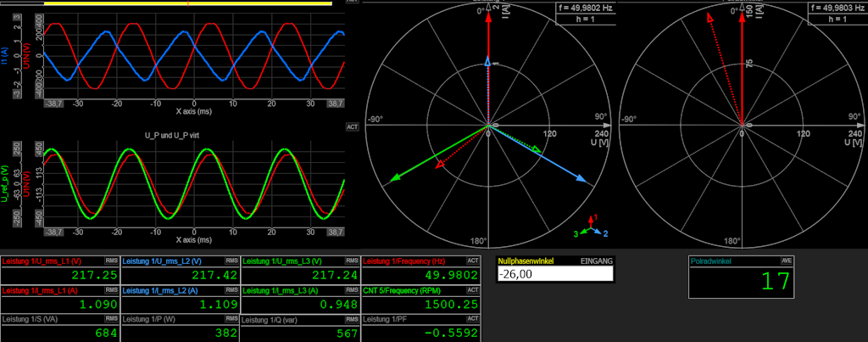This screenshot has height=342, width=868.
Task: Click the Leistung 1/Q (var) label
Action: click(x=270, y=320)
